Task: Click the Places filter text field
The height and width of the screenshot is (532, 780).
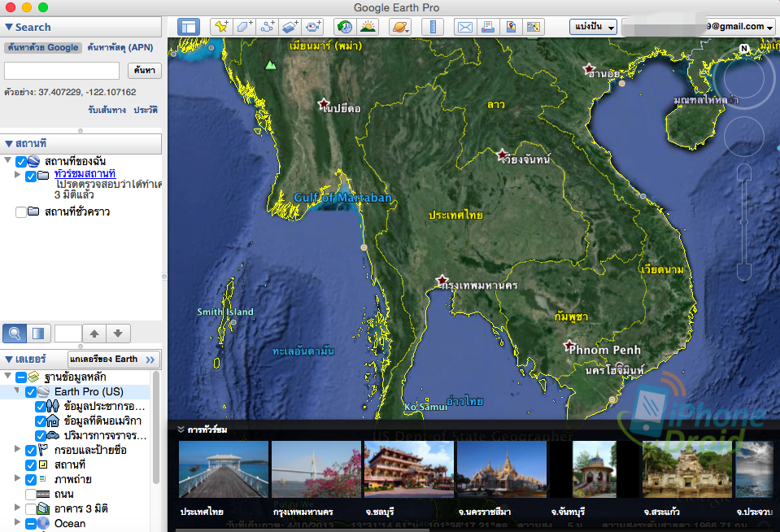Action: 68,334
